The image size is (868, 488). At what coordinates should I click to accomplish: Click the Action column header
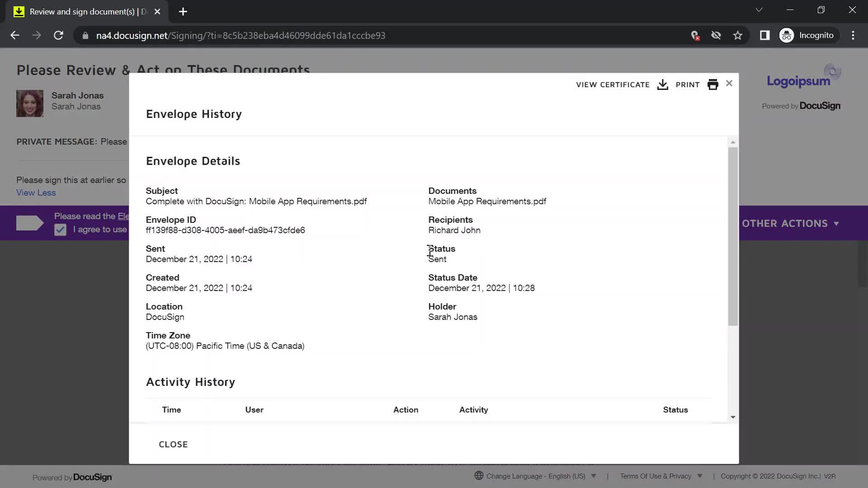click(x=406, y=410)
